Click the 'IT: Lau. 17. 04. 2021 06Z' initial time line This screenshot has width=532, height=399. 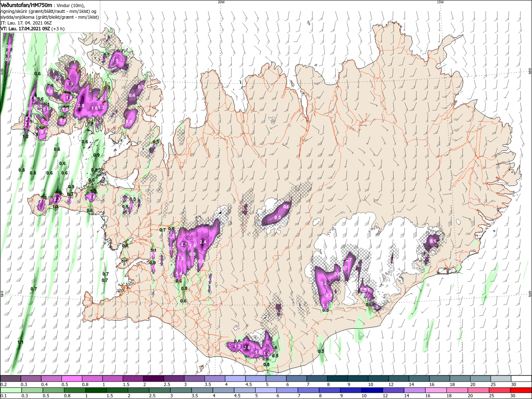click(x=27, y=23)
